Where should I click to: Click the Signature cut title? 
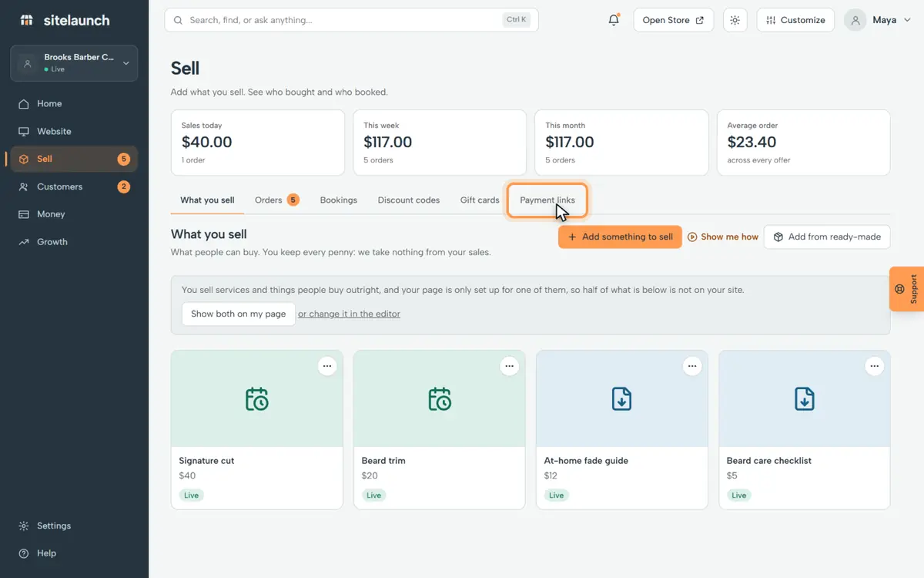tap(206, 460)
